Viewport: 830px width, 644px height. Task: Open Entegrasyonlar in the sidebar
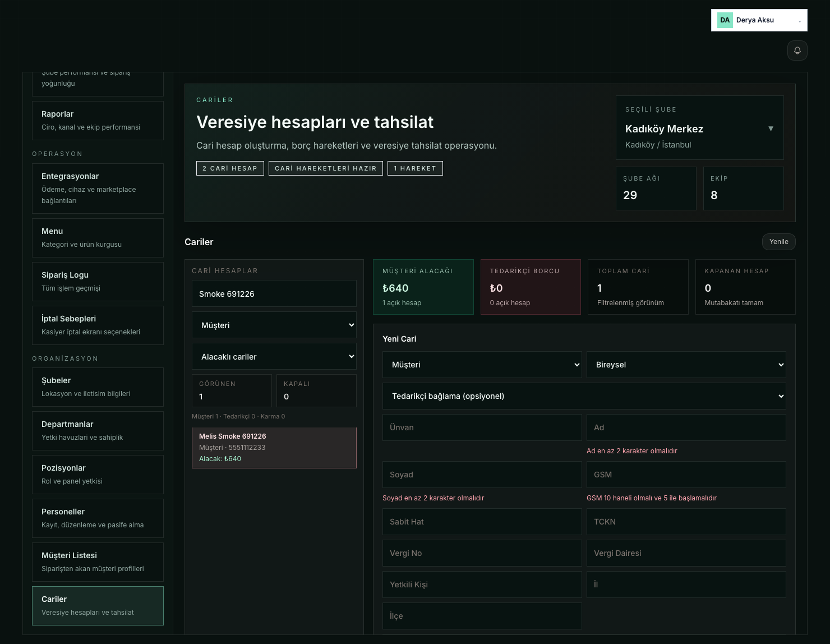pyautogui.click(x=98, y=188)
